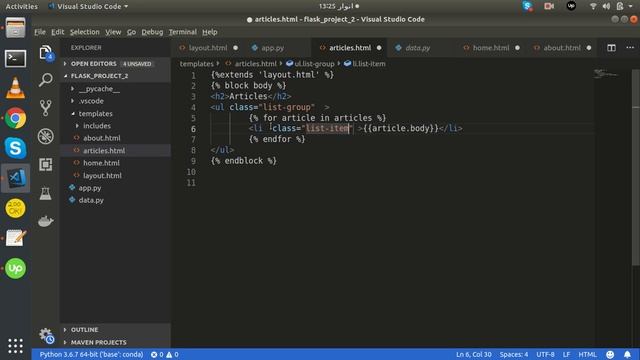Open the Explorer view in activity bar
This screenshot has width=640, height=360.
46,53
